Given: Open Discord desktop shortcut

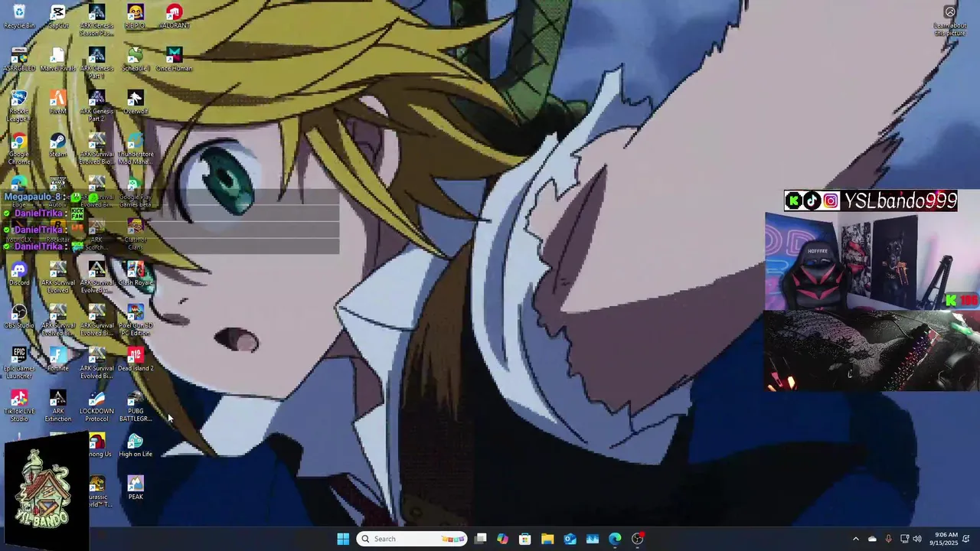Looking at the screenshot, I should 19,273.
